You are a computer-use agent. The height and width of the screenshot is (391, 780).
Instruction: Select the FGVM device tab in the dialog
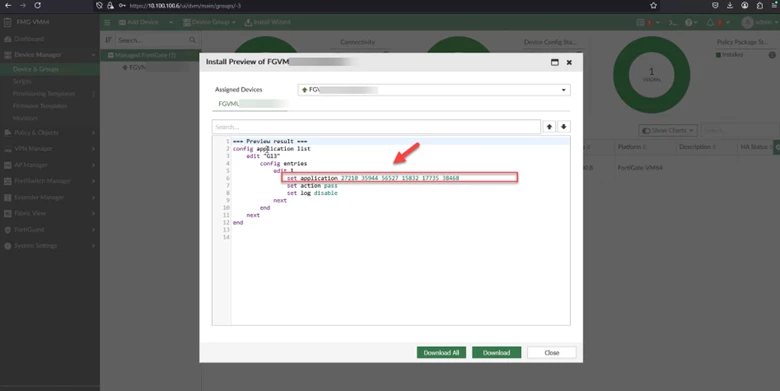coord(250,104)
